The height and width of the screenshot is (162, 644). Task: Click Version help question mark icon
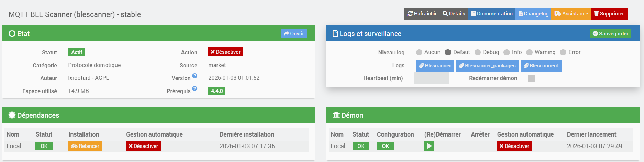195,76
